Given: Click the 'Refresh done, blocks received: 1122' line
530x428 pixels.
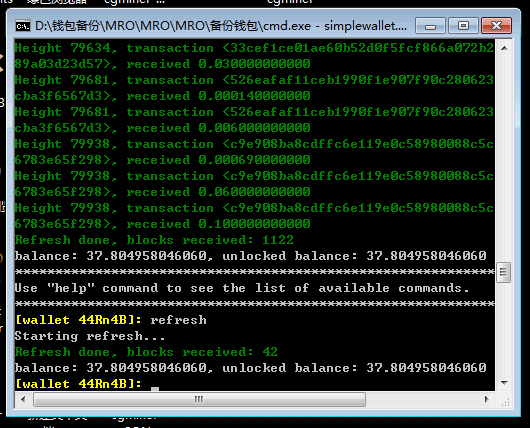Looking at the screenshot, I should pyautogui.click(x=154, y=240).
